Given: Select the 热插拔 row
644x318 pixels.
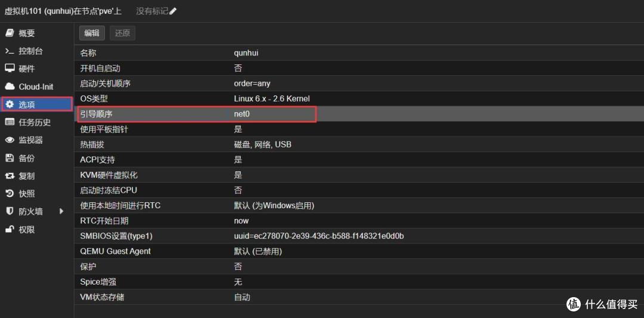Looking at the screenshot, I should pyautogui.click(x=359, y=144).
